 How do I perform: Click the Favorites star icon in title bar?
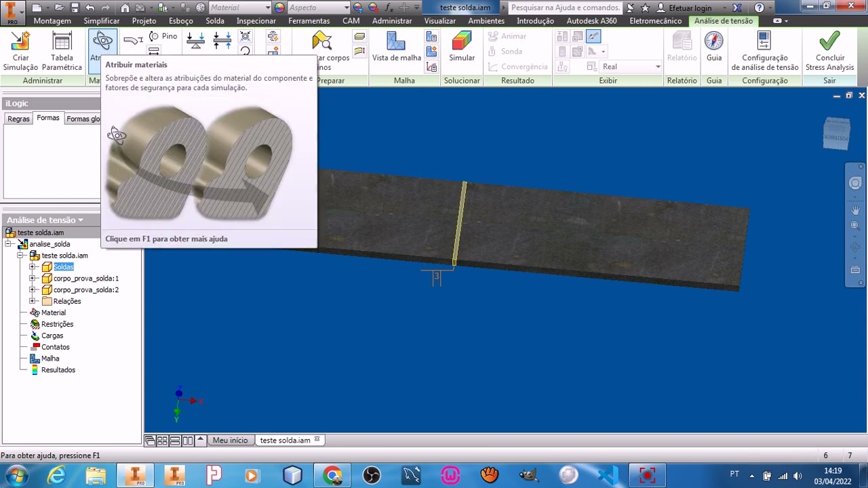point(645,7)
